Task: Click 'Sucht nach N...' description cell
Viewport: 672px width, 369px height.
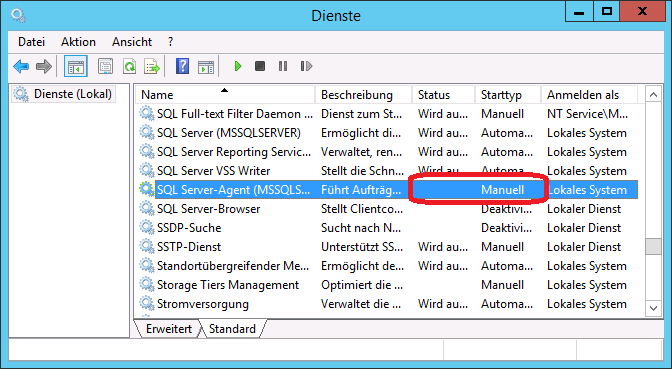Action: pyautogui.click(x=361, y=228)
